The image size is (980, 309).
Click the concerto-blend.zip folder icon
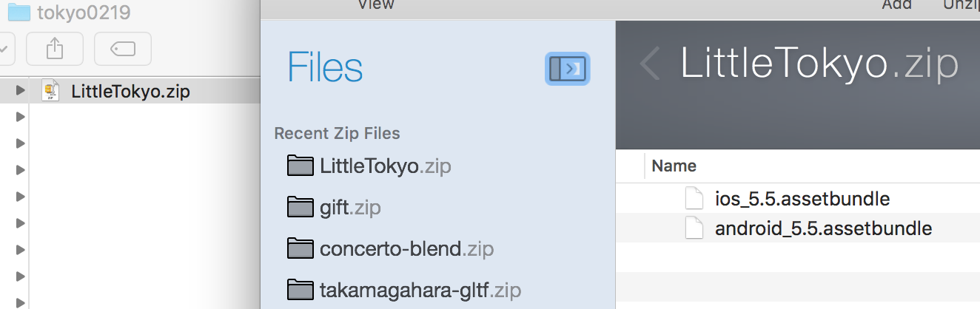300,248
